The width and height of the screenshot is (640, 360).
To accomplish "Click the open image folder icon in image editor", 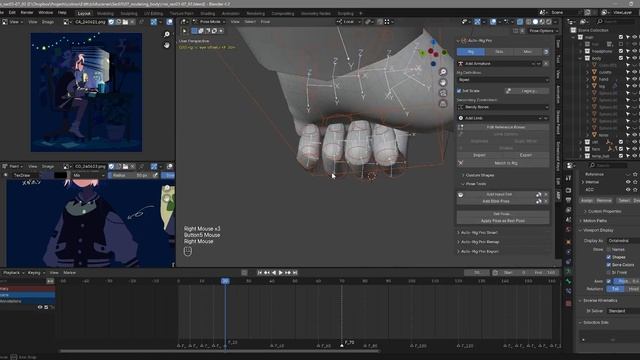I will click(x=125, y=22).
